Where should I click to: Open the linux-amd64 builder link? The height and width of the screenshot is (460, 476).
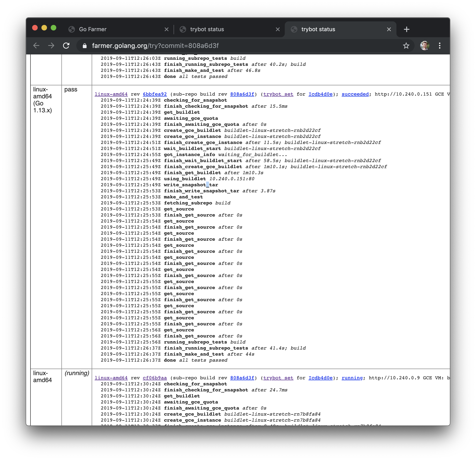pyautogui.click(x=111, y=94)
